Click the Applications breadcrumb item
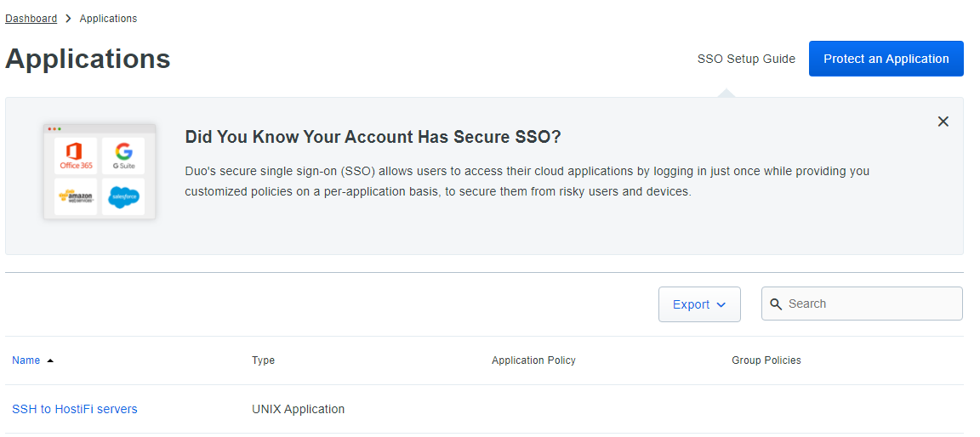 (108, 19)
